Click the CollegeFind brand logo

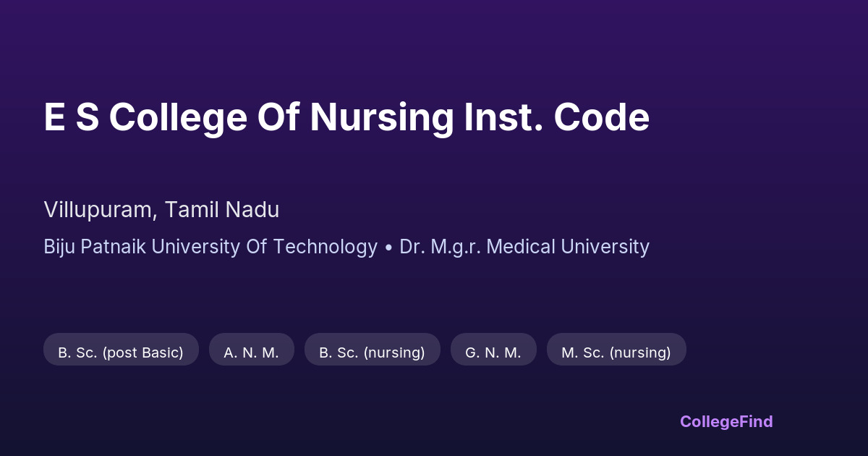coord(726,421)
